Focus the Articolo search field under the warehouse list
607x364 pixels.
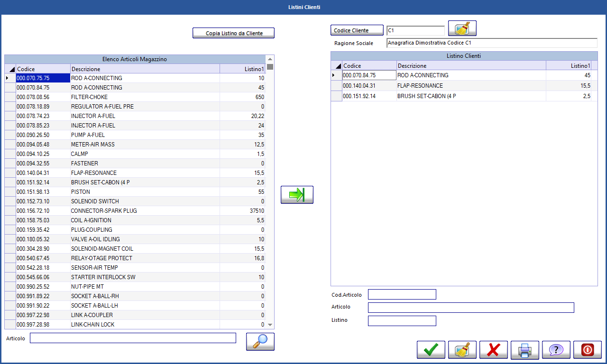tap(133, 338)
